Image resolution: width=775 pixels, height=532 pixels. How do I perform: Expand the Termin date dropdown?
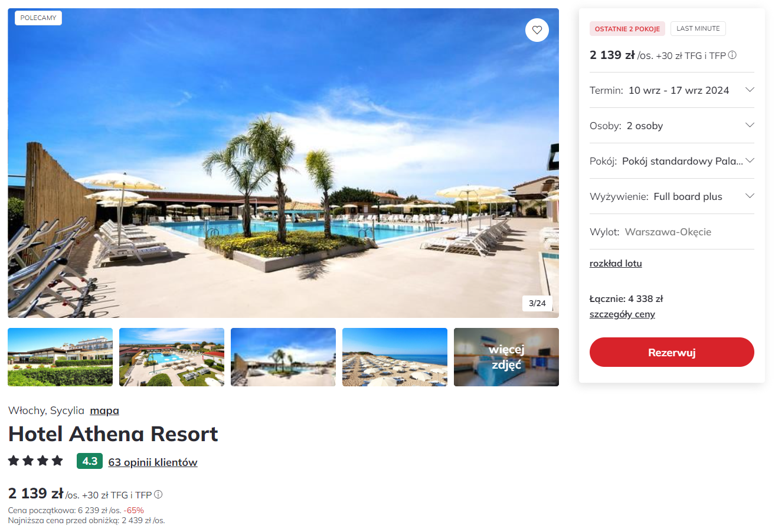[x=672, y=90]
